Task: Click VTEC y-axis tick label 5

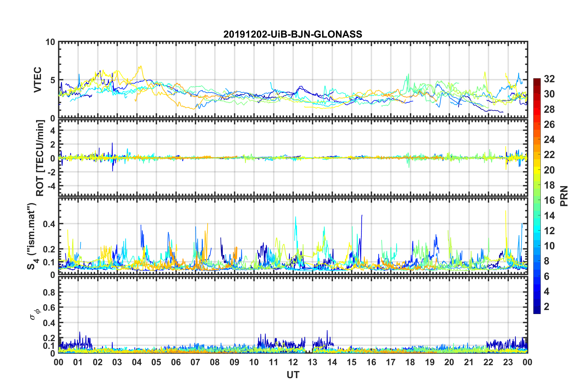Action: pyautogui.click(x=53, y=80)
